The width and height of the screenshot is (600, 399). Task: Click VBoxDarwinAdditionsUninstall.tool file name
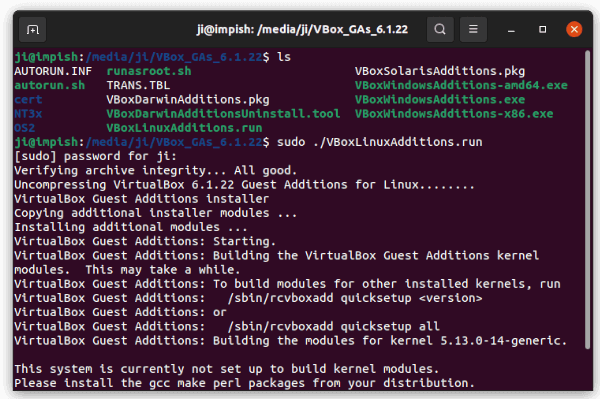(223, 114)
